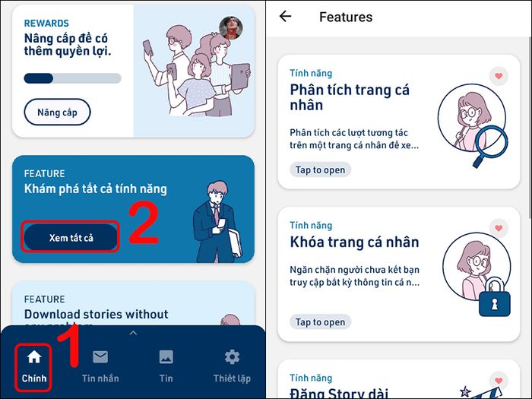Open the Thiết lập gear icon
This screenshot has width=532, height=399.
tap(232, 357)
